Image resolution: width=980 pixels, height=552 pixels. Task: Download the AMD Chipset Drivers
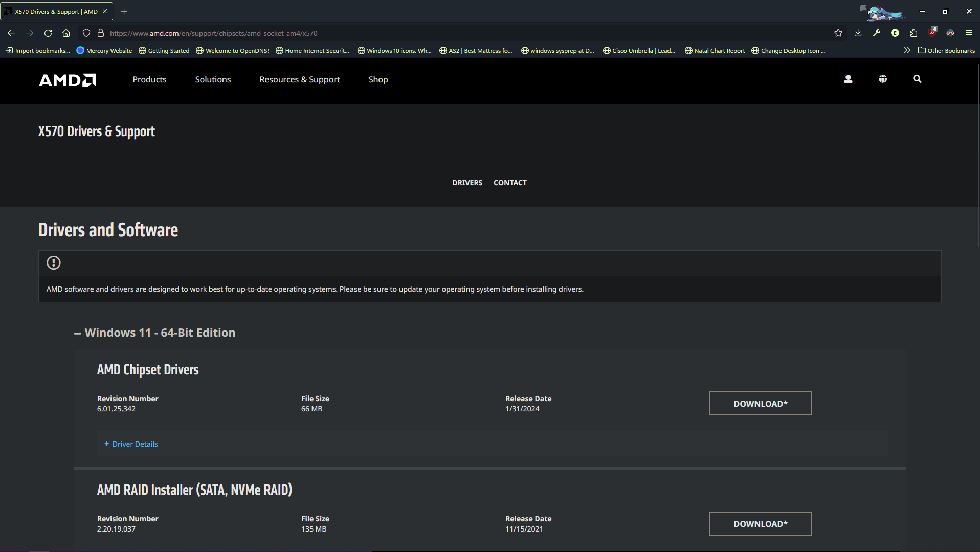[760, 404]
